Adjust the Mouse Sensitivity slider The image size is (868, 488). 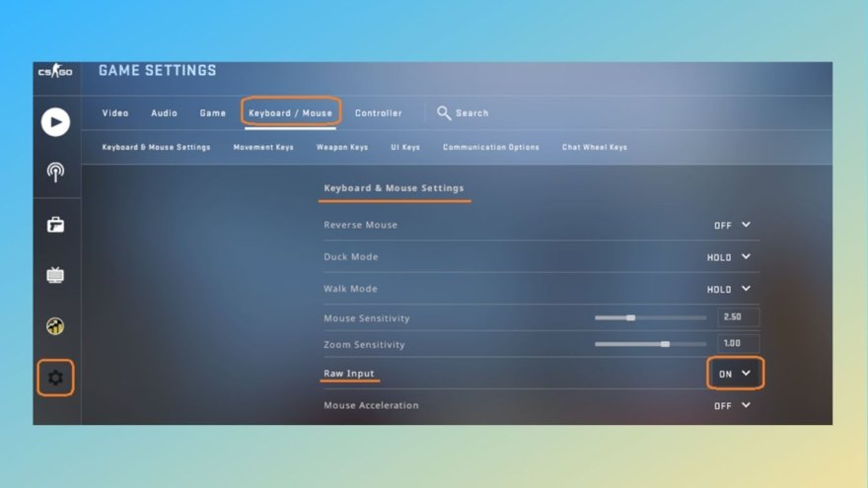point(630,317)
